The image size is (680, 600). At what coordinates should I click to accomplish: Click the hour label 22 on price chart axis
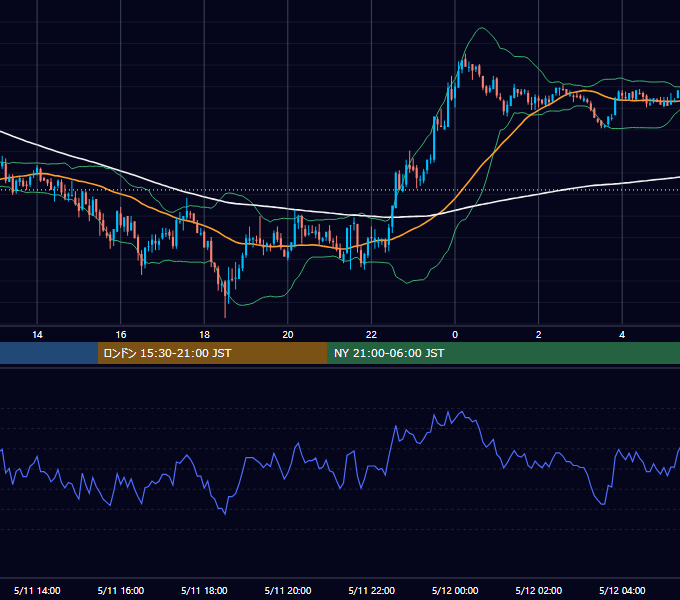pos(372,335)
